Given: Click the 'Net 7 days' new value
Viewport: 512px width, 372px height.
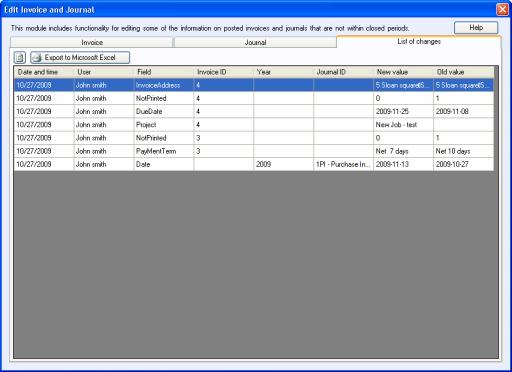Looking at the screenshot, I should click(x=404, y=151).
